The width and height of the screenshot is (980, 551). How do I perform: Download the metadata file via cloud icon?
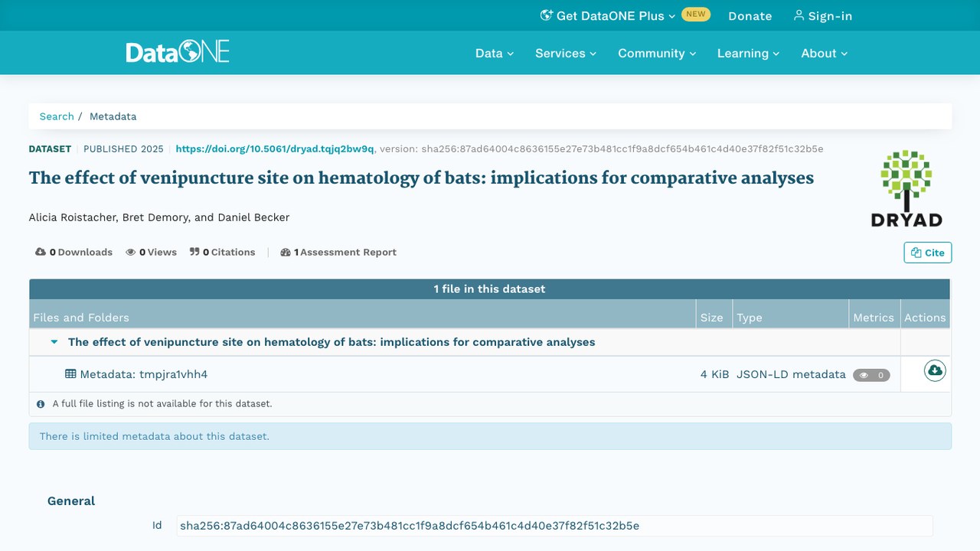pos(935,371)
